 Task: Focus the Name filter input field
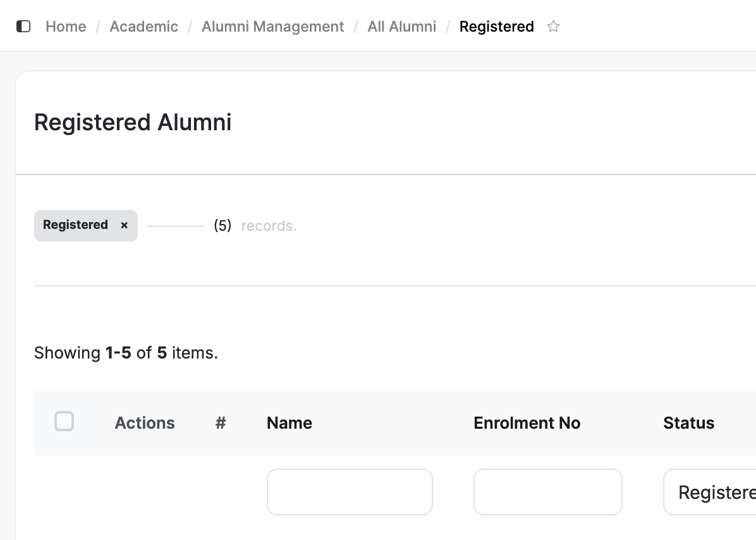click(x=350, y=492)
